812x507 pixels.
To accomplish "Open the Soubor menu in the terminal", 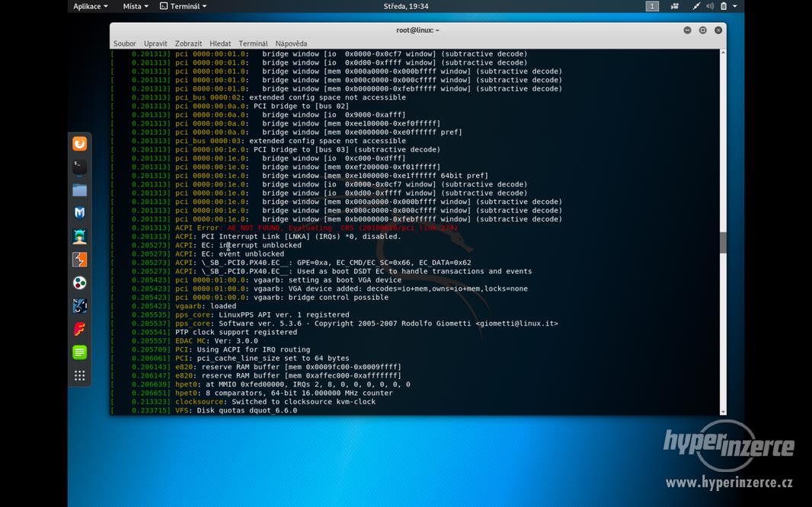I will tap(125, 43).
